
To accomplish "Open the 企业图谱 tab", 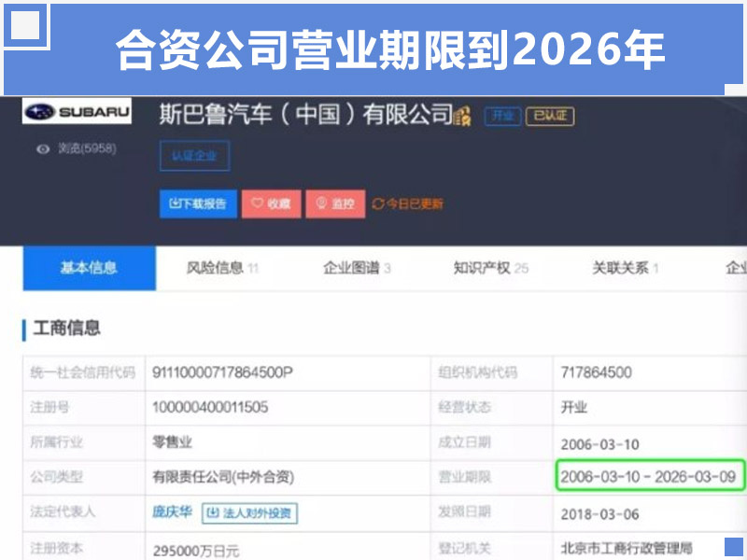I will point(357,268).
